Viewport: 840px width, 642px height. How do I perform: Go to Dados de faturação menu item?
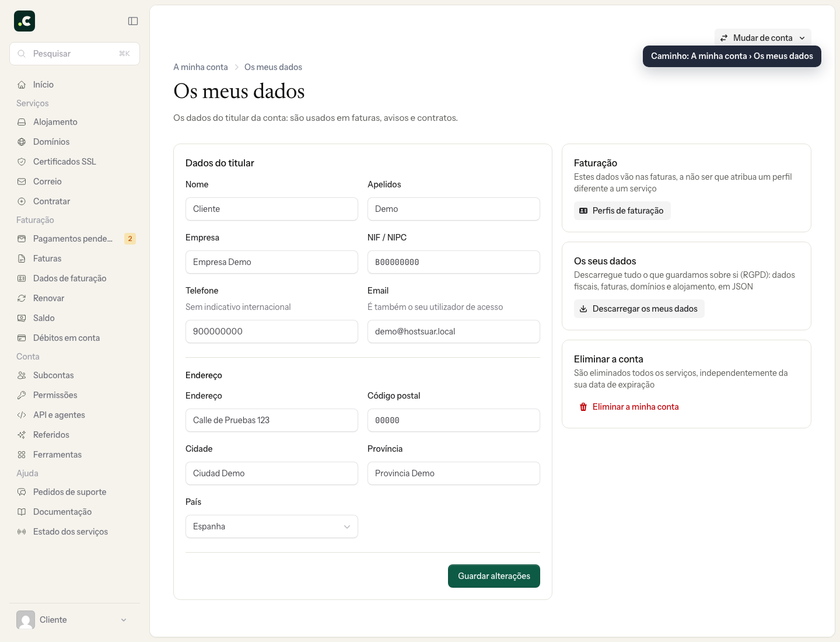coord(75,278)
